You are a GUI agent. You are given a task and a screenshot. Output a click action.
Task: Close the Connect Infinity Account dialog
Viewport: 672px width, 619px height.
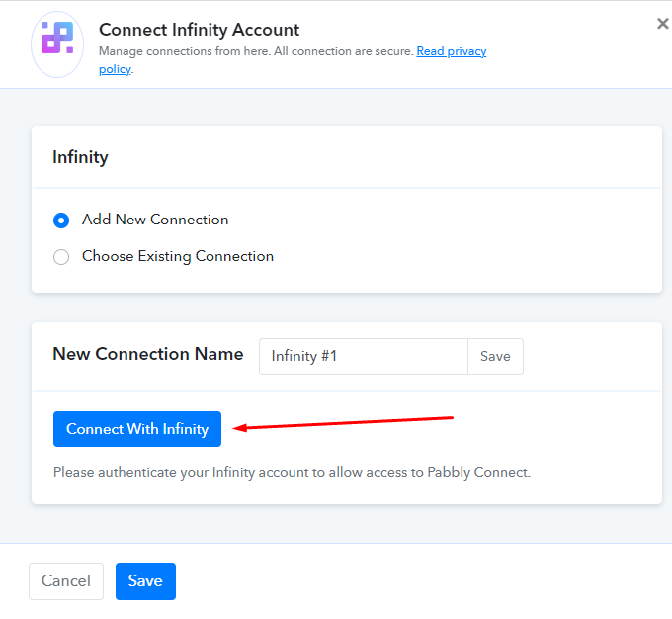662,24
